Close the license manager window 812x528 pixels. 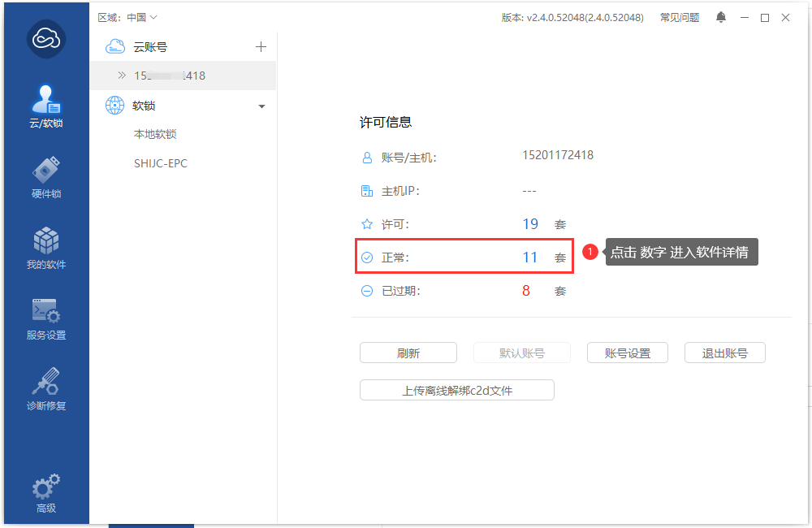785,18
